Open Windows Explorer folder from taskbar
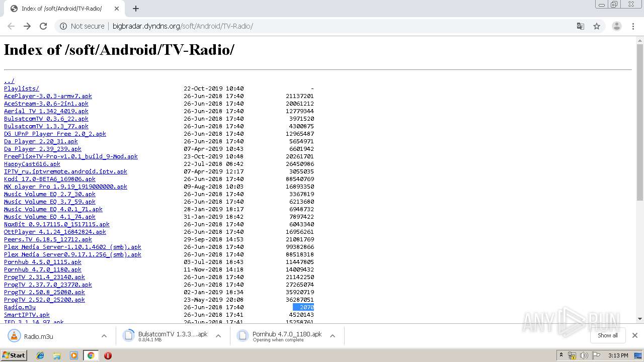The height and width of the screenshot is (362, 644). [x=57, y=355]
